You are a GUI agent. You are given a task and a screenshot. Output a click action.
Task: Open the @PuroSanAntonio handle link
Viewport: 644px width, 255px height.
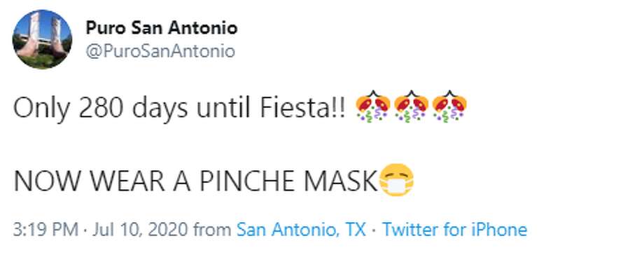pyautogui.click(x=160, y=51)
